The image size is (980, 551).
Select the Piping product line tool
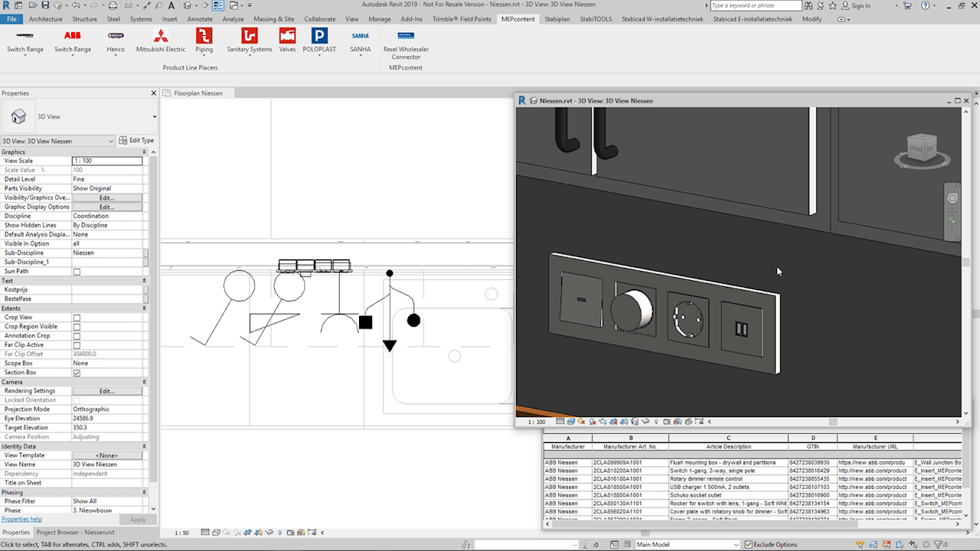204,41
